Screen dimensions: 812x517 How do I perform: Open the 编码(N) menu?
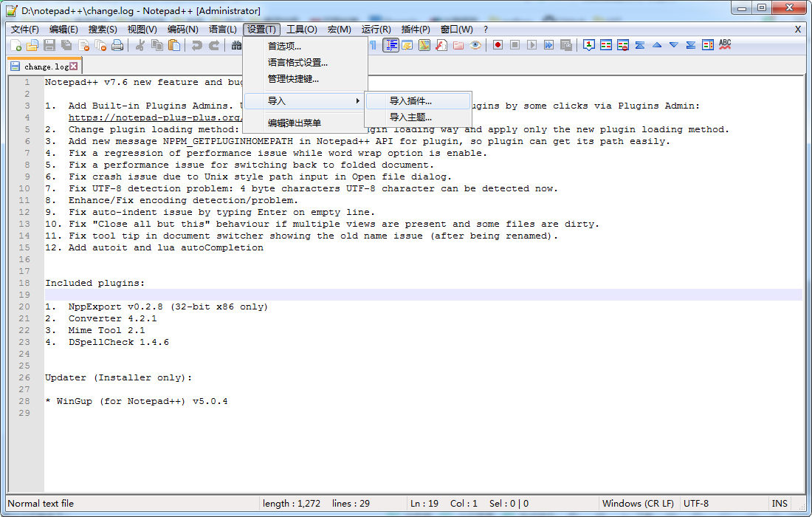183,30
